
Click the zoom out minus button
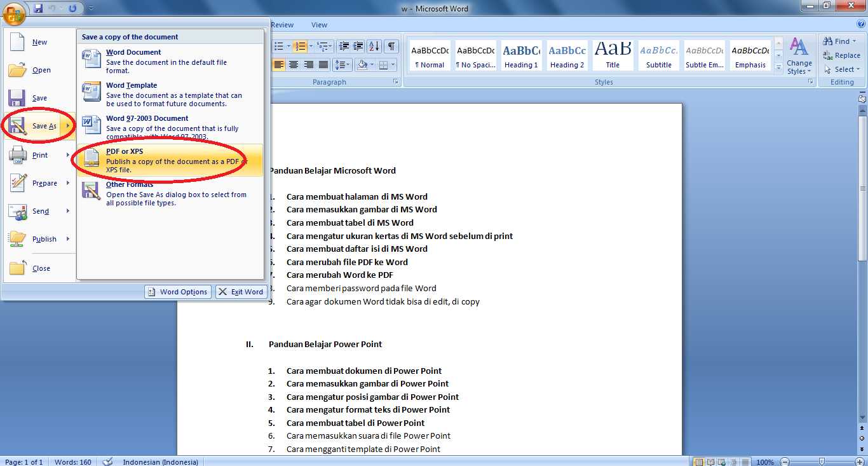[x=785, y=462]
